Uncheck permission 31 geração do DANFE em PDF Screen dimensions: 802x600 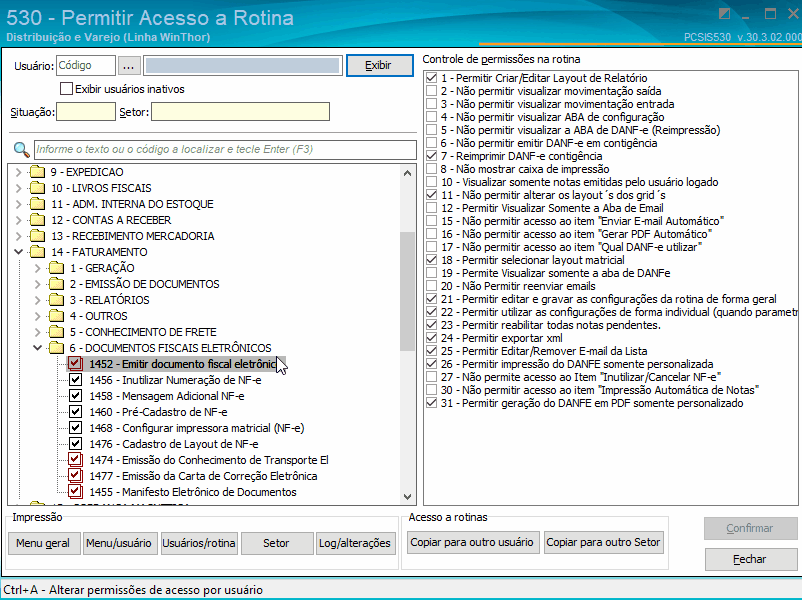point(432,403)
